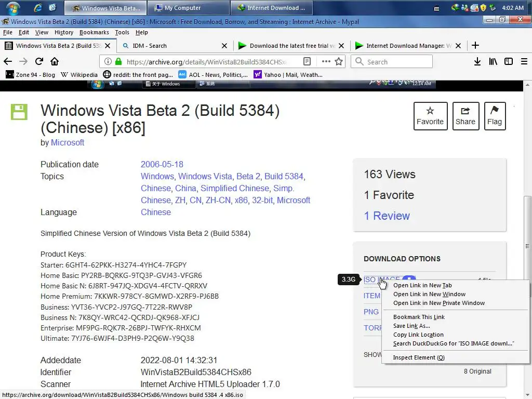
Task: Click the taskbar clock showing 4:02 AM
Action: [513, 8]
